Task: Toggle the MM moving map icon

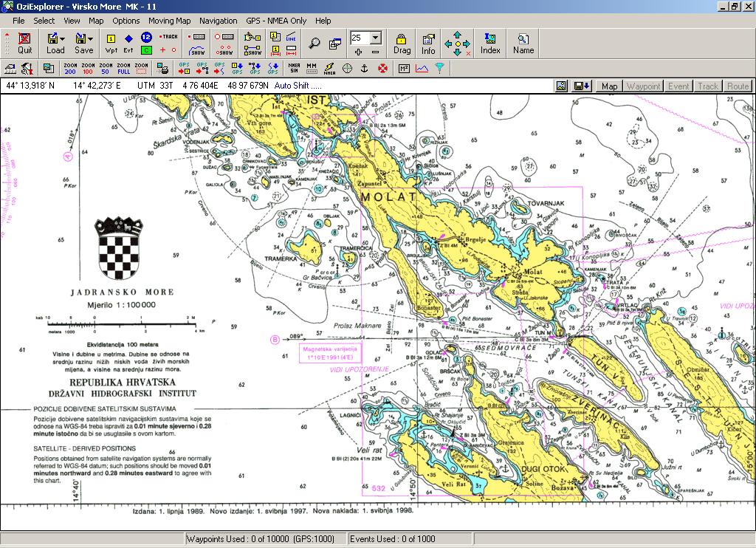Action: tap(312, 69)
